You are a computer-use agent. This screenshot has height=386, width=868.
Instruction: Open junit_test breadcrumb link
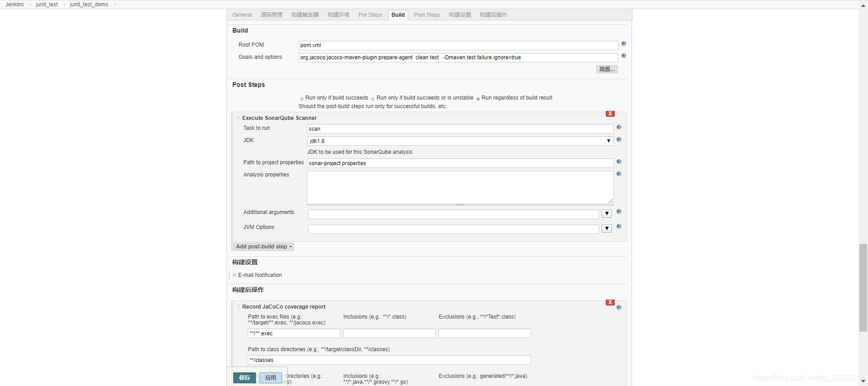pyautogui.click(x=47, y=5)
